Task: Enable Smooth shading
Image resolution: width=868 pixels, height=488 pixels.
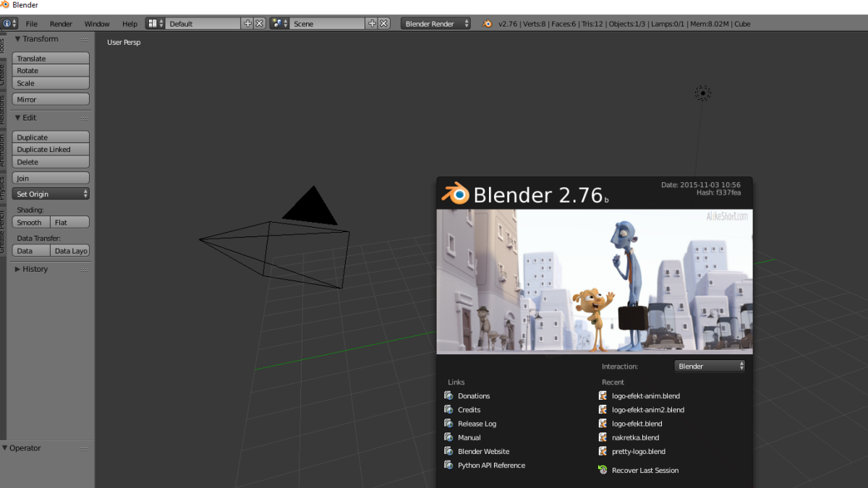Action: 29,222
